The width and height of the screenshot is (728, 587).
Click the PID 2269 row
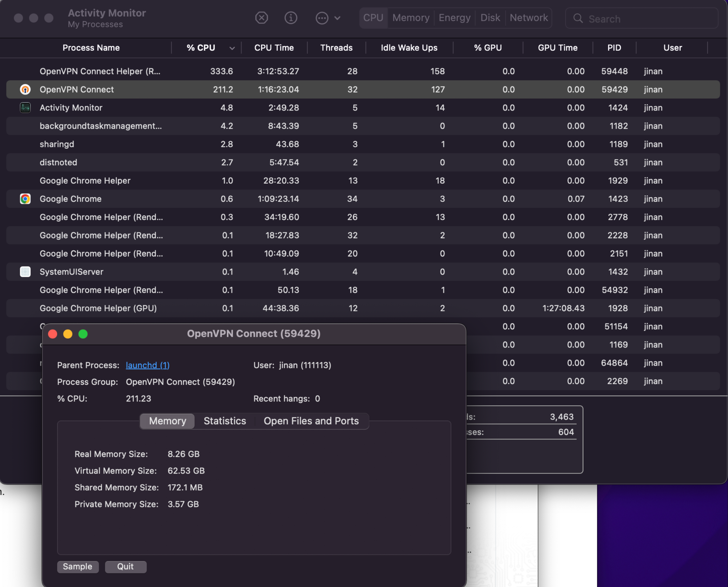pos(593,381)
